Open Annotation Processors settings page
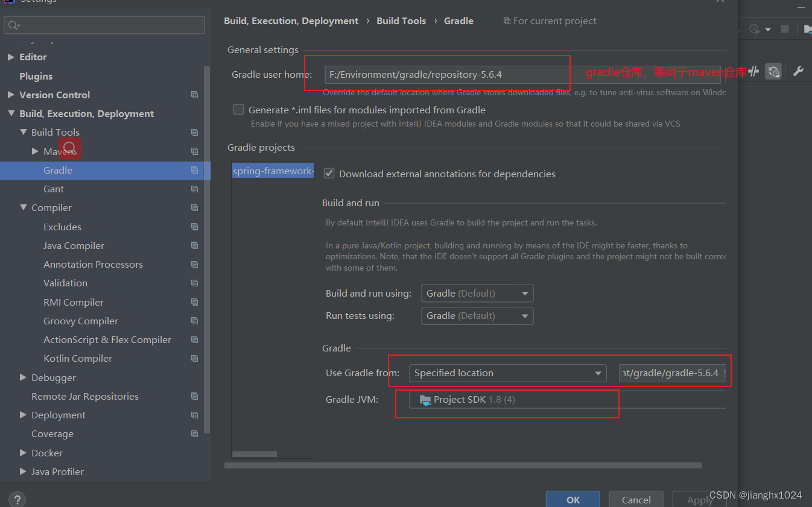Viewport: 812px width, 507px height. (x=93, y=264)
